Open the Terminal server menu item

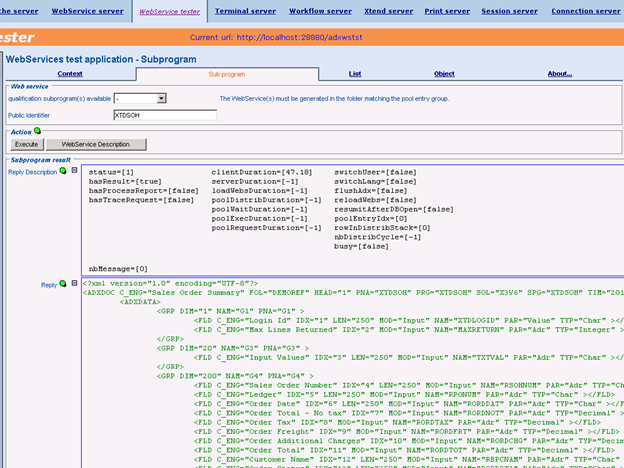246,11
